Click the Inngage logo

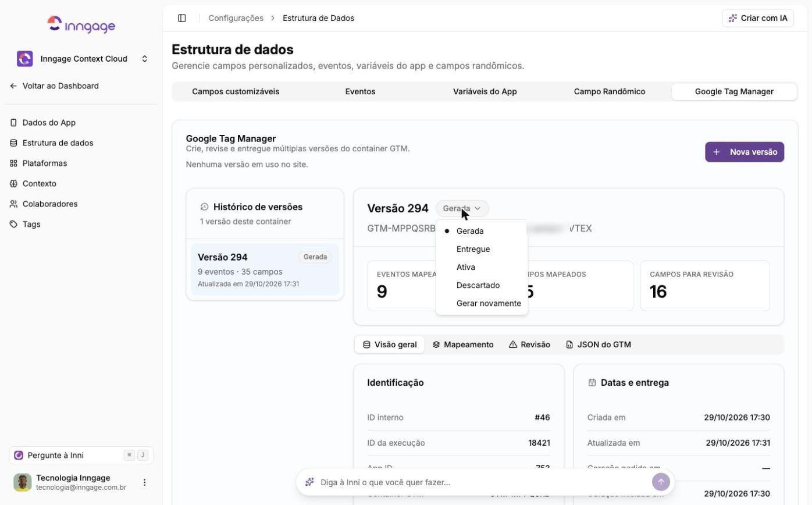coord(81,25)
